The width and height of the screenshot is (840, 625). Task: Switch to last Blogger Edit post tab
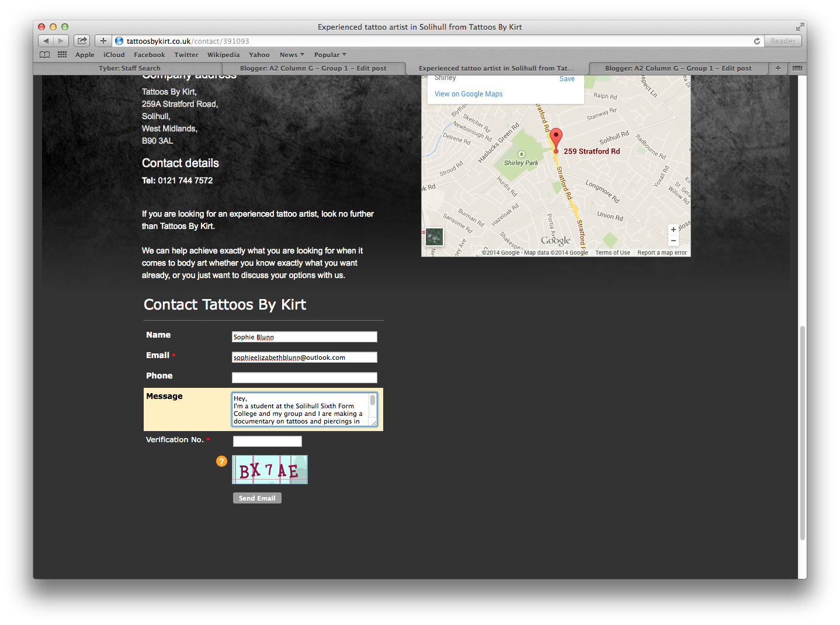point(678,68)
